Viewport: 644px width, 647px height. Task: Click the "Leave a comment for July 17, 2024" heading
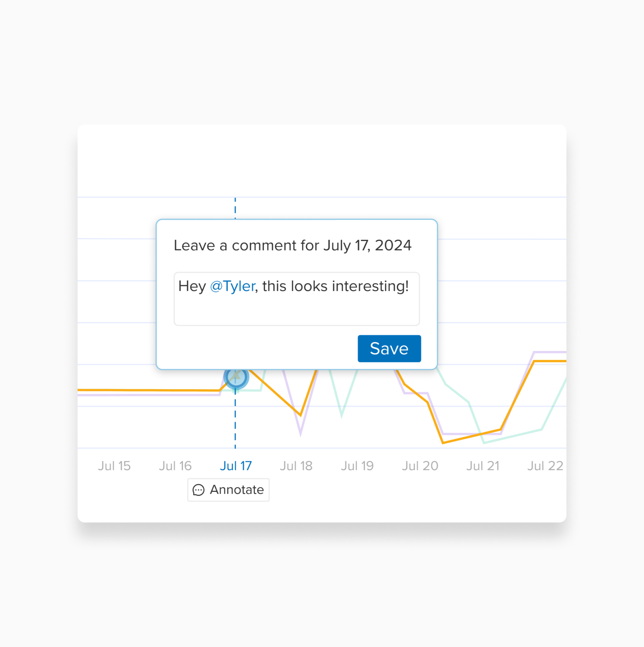[292, 245]
